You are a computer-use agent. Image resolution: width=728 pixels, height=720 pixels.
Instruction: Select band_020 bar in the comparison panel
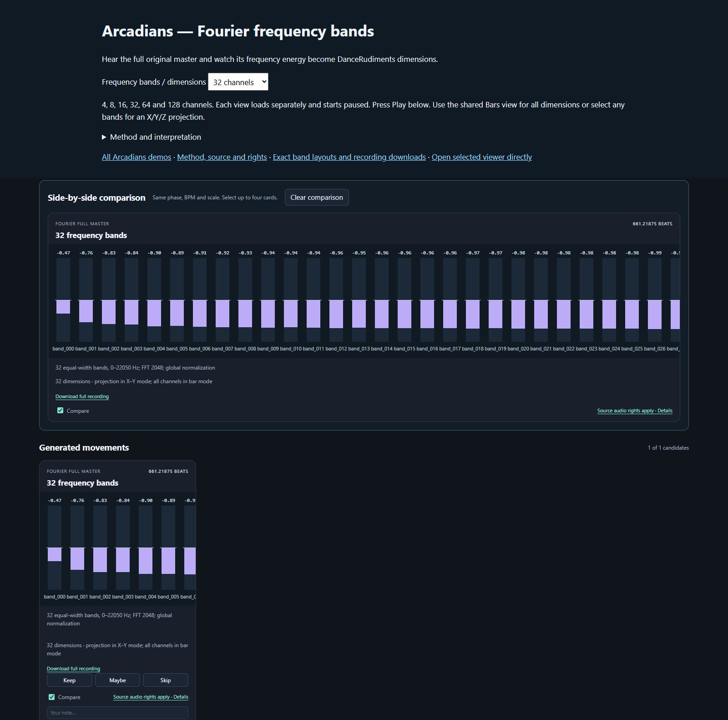[518, 300]
